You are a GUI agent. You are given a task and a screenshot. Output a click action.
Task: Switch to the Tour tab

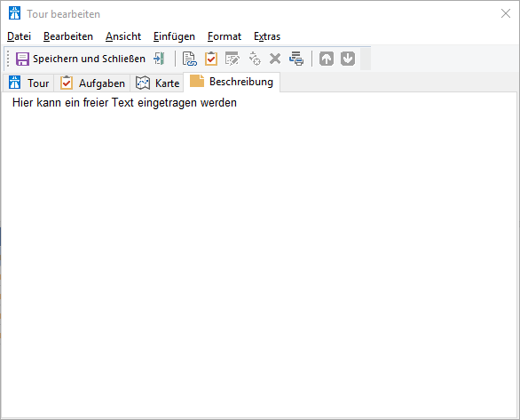click(28, 83)
